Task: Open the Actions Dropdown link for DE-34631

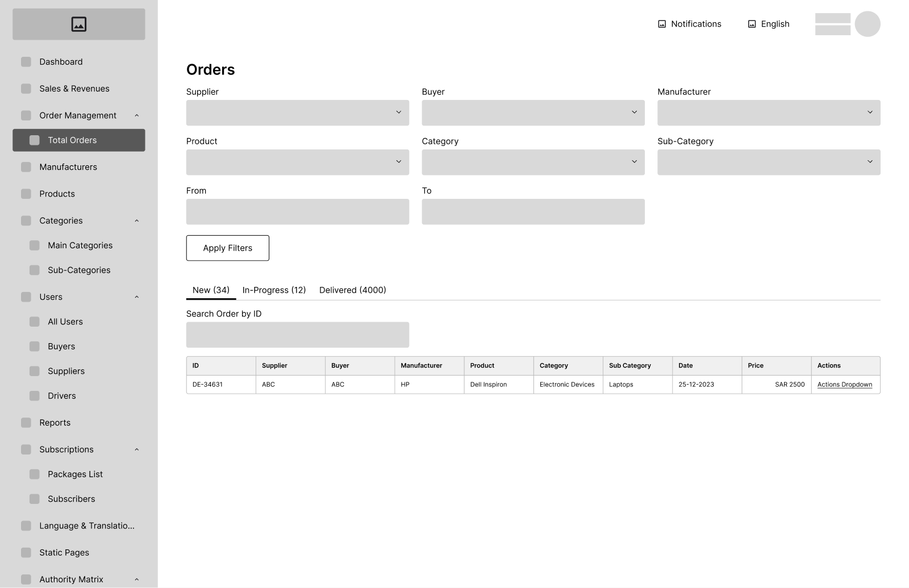Action: point(845,385)
